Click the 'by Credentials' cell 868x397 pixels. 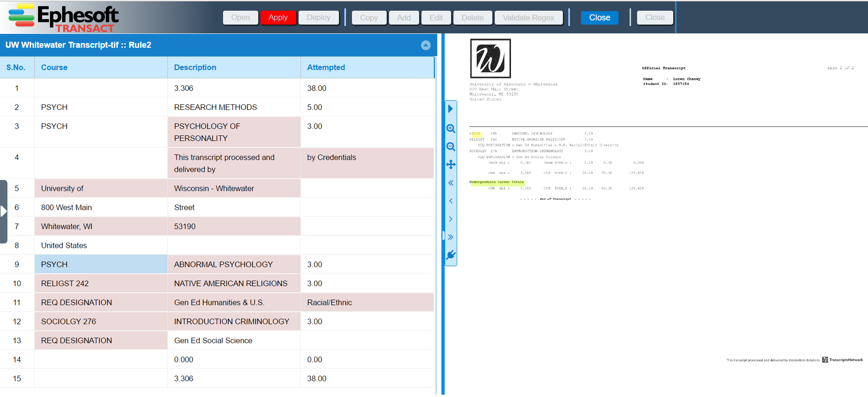point(367,163)
